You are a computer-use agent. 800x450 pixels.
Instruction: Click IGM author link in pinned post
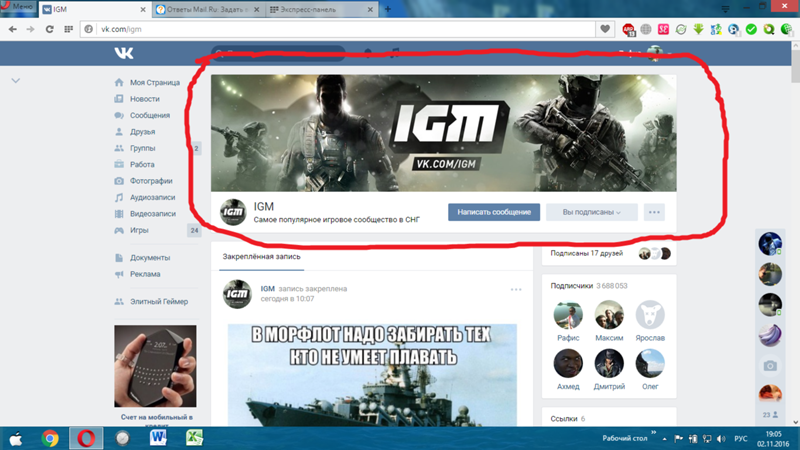pos(268,289)
